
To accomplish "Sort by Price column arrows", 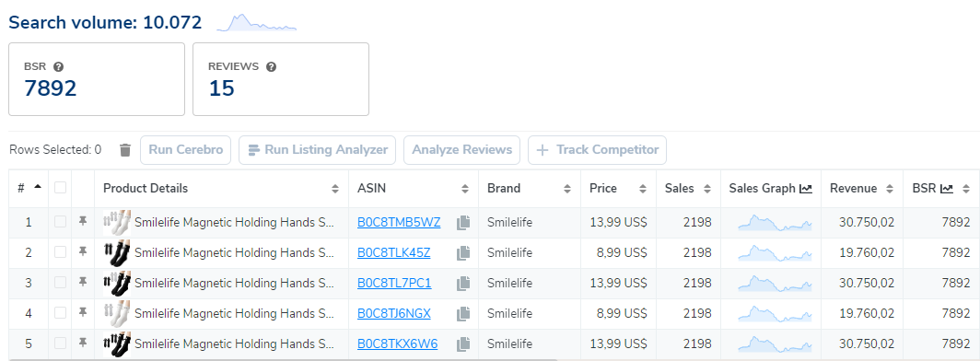I will coord(643,189).
